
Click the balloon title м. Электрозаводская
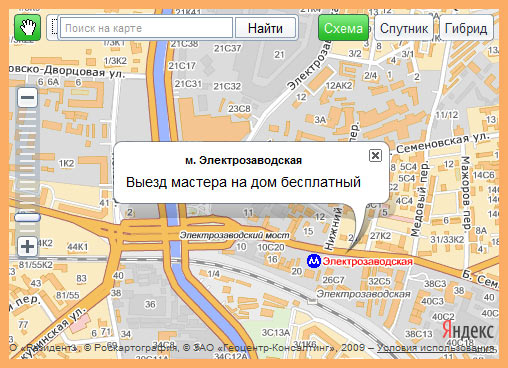pyautogui.click(x=243, y=160)
